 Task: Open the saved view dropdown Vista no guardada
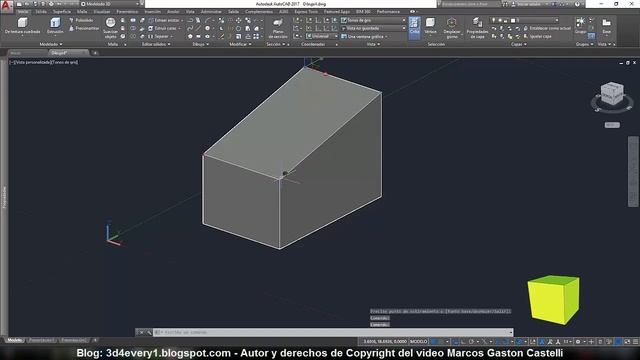(373, 28)
